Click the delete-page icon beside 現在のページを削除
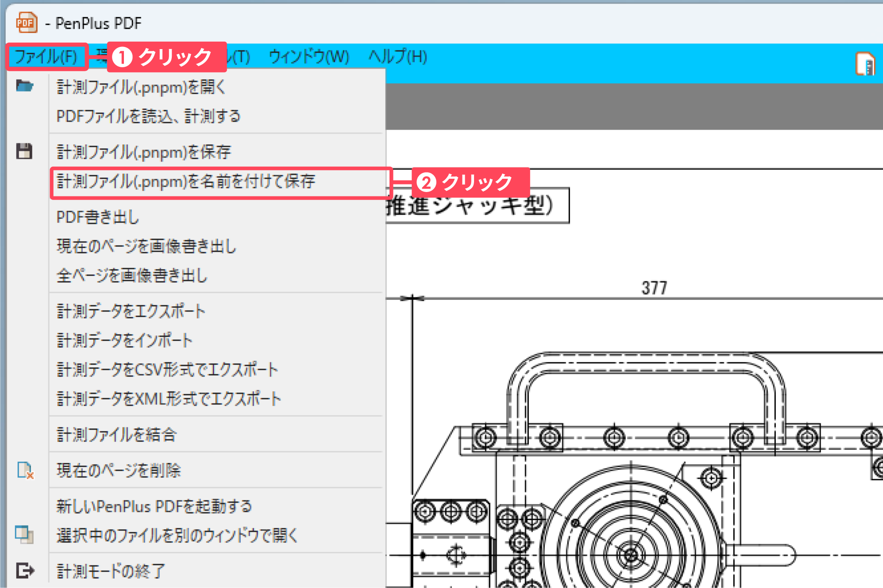Screen dimensions: 883x588 click(25, 470)
